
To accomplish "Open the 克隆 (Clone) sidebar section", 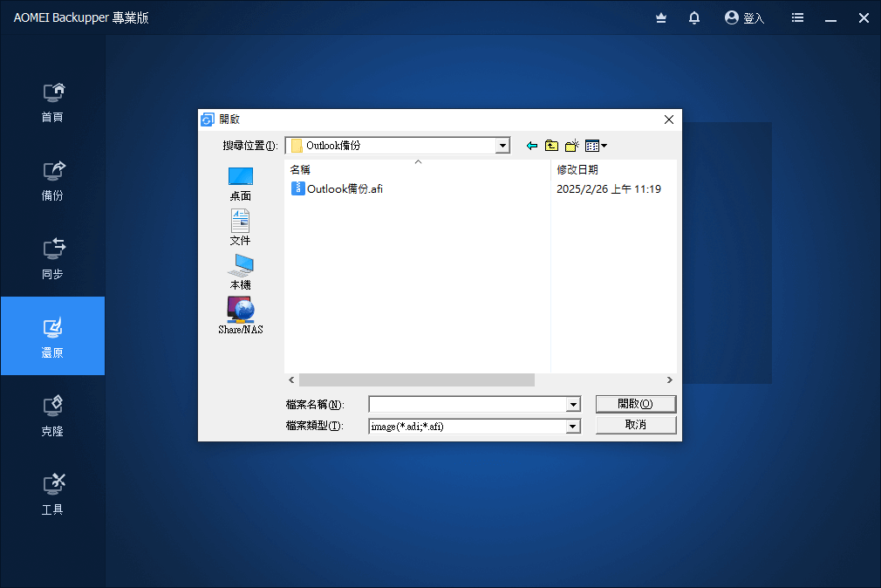I will point(52,416).
